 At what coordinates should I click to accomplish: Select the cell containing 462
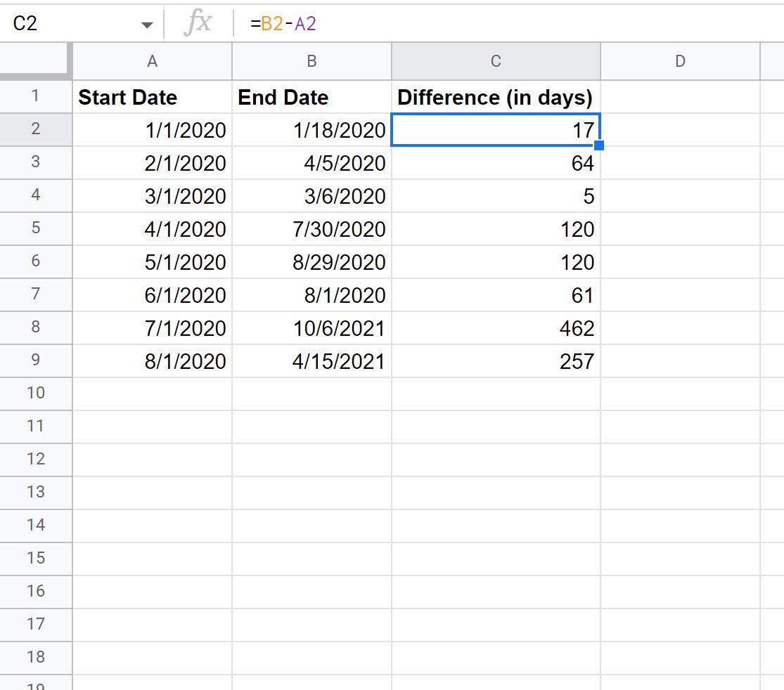(496, 327)
